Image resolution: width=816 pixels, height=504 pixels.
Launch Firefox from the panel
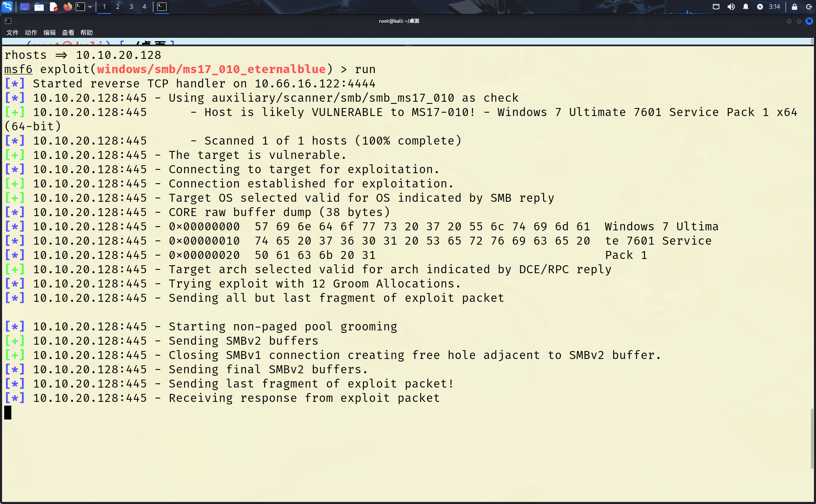click(67, 7)
